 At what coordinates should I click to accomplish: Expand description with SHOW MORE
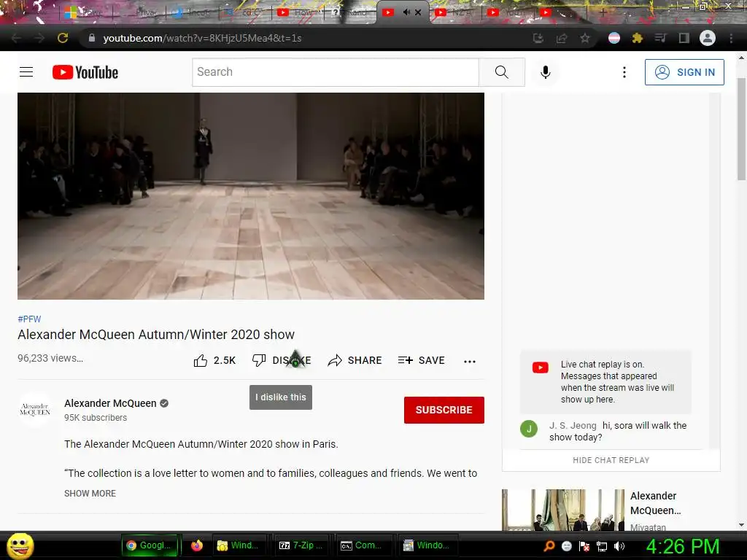tap(90, 494)
